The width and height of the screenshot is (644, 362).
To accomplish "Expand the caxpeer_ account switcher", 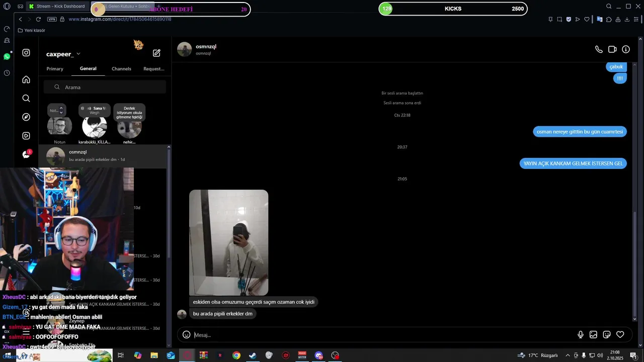I will point(63,54).
